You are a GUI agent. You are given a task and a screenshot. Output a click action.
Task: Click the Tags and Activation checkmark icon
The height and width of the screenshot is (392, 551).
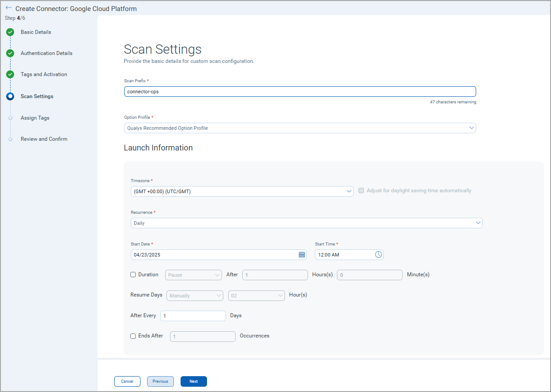coord(10,74)
